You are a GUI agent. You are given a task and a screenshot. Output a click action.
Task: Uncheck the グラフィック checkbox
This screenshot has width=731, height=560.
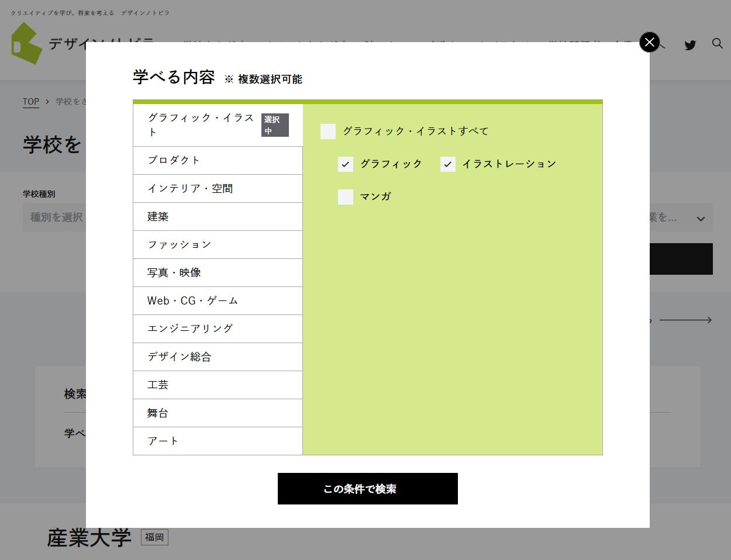point(345,164)
